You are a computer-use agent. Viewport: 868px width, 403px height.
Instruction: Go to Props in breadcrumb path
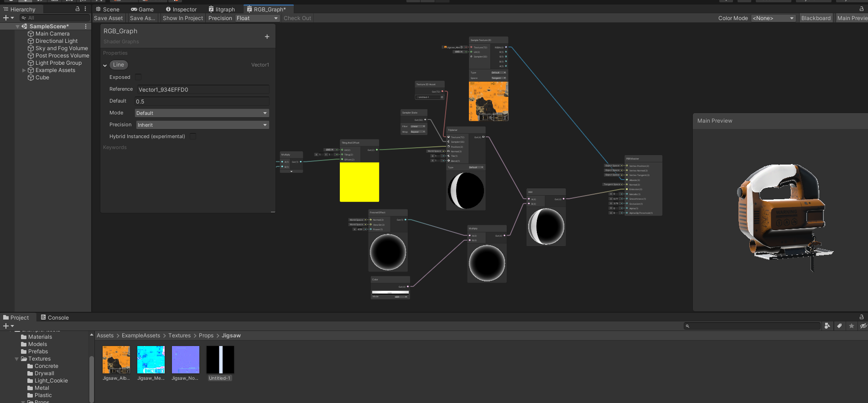206,336
